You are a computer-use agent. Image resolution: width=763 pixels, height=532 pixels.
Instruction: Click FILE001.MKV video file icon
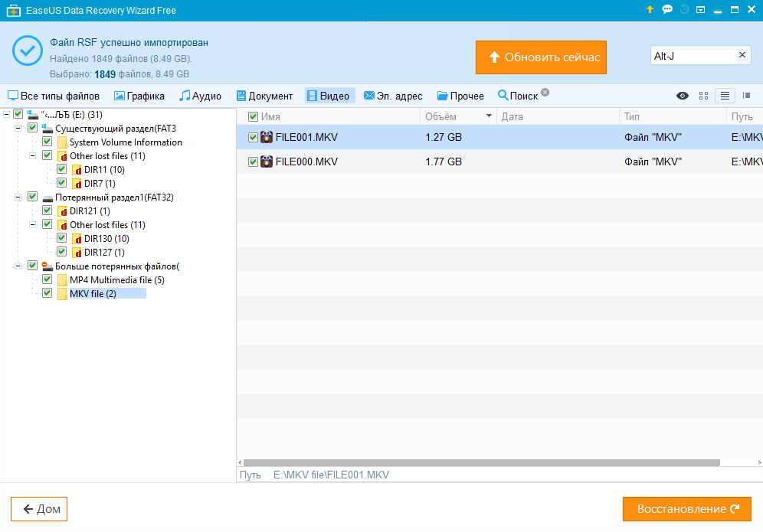pyautogui.click(x=266, y=137)
